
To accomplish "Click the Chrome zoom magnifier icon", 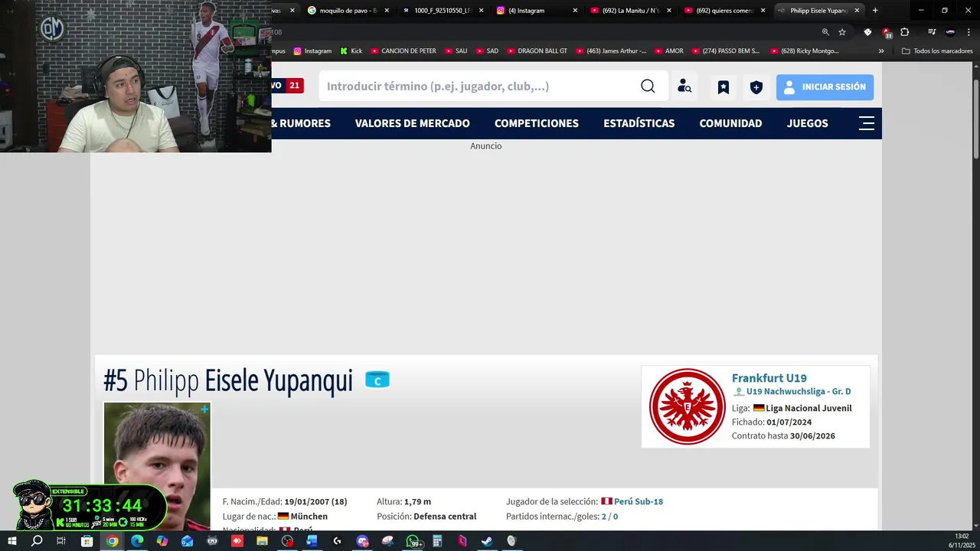I will (825, 32).
